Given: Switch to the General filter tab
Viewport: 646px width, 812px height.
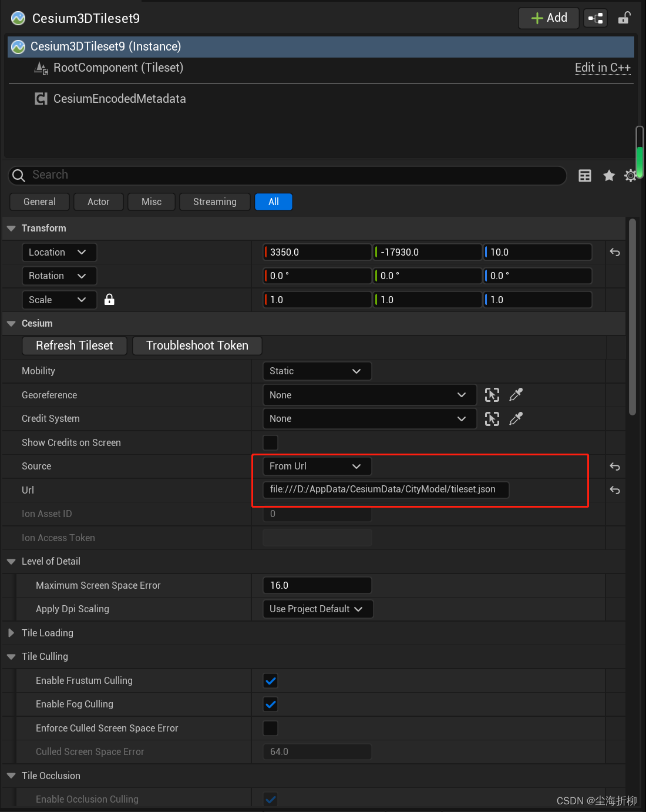Looking at the screenshot, I should [x=39, y=202].
